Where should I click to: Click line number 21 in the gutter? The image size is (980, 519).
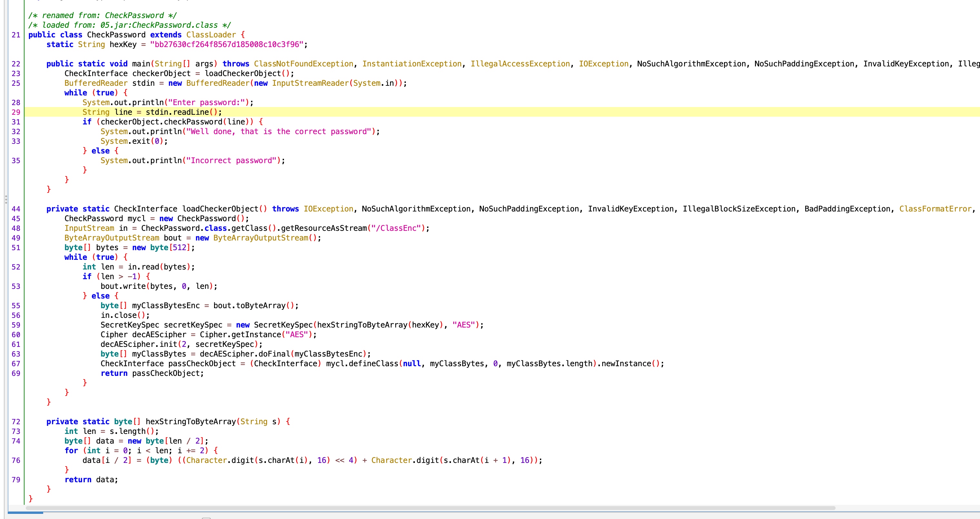15,35
